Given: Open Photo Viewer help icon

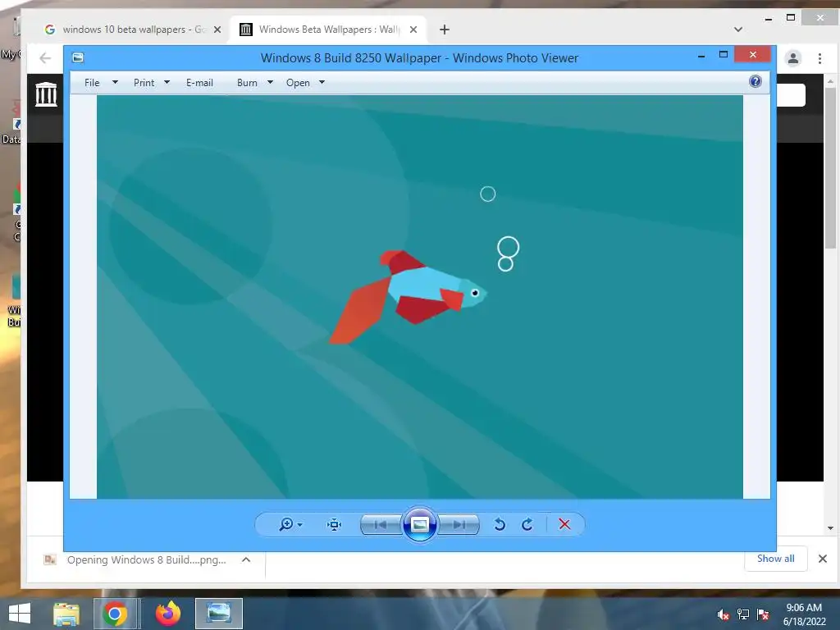Looking at the screenshot, I should [756, 81].
